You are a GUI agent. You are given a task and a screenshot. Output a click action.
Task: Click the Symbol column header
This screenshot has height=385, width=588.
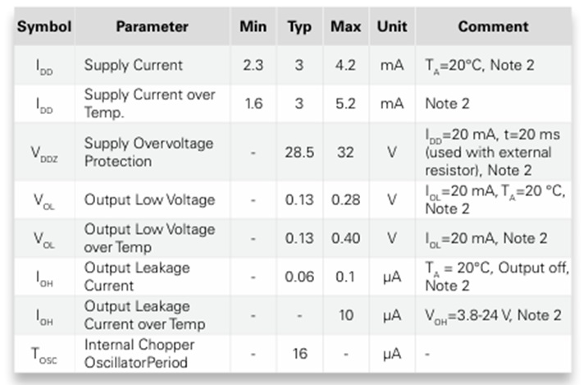click(x=45, y=27)
